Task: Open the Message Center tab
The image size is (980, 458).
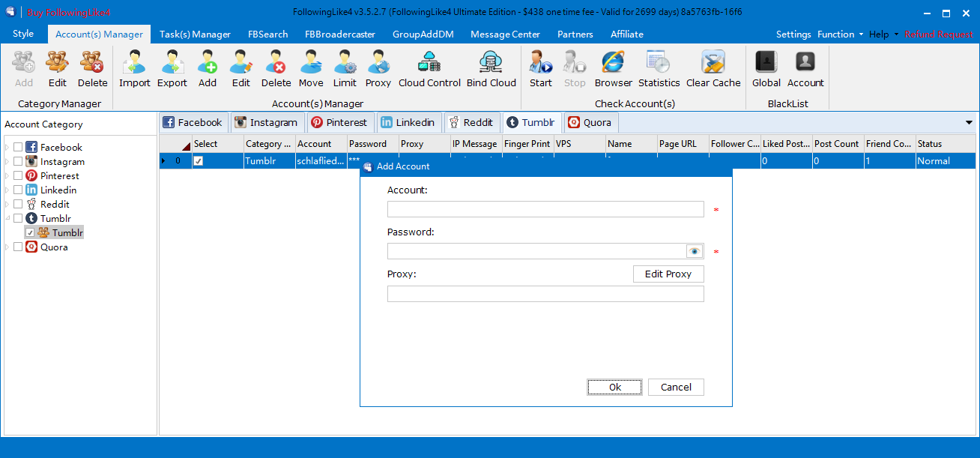Action: pyautogui.click(x=505, y=34)
